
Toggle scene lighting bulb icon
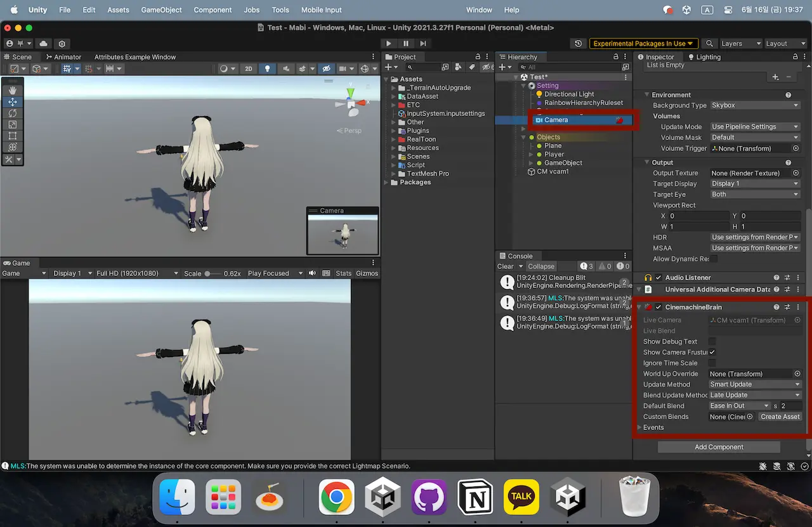click(x=267, y=68)
